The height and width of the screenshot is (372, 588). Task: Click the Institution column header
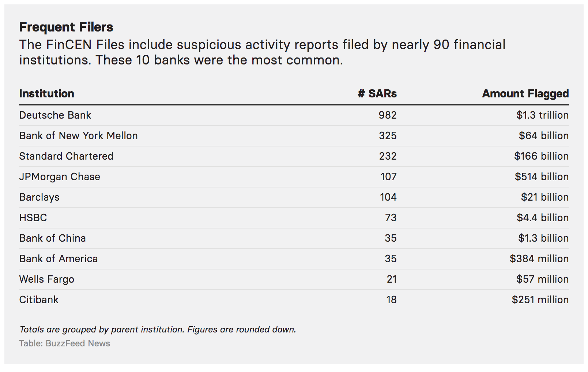click(46, 94)
